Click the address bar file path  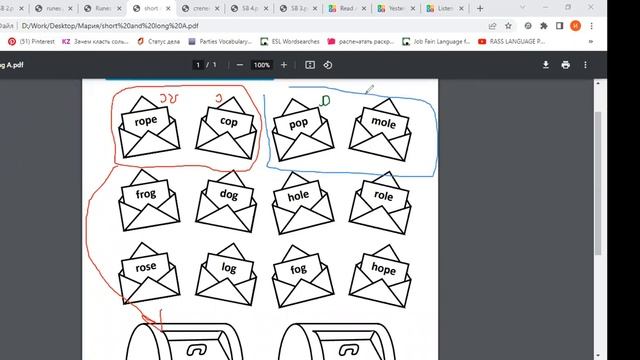pos(110,26)
